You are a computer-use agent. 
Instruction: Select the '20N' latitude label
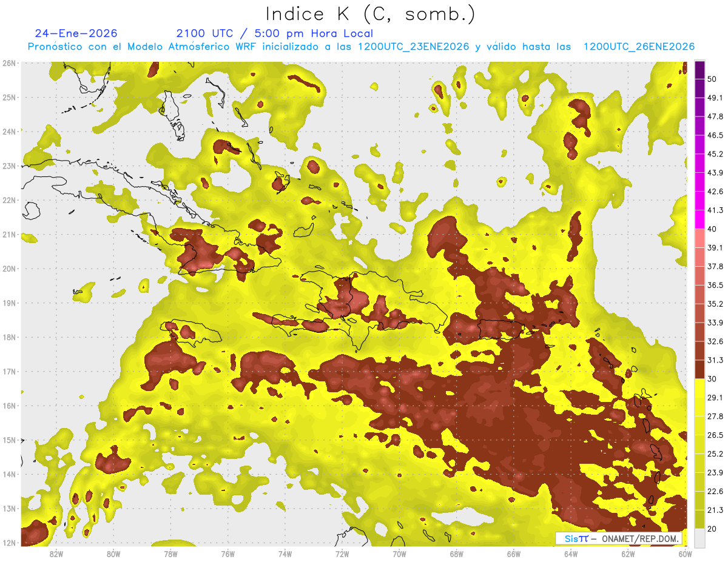click(9, 269)
